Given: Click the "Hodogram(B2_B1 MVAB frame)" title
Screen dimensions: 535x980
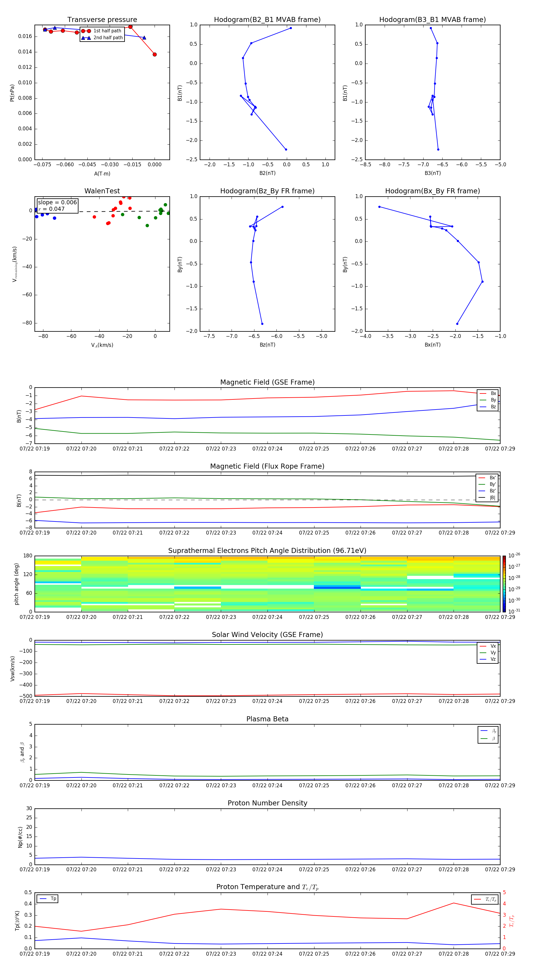Looking at the screenshot, I should [267, 20].
